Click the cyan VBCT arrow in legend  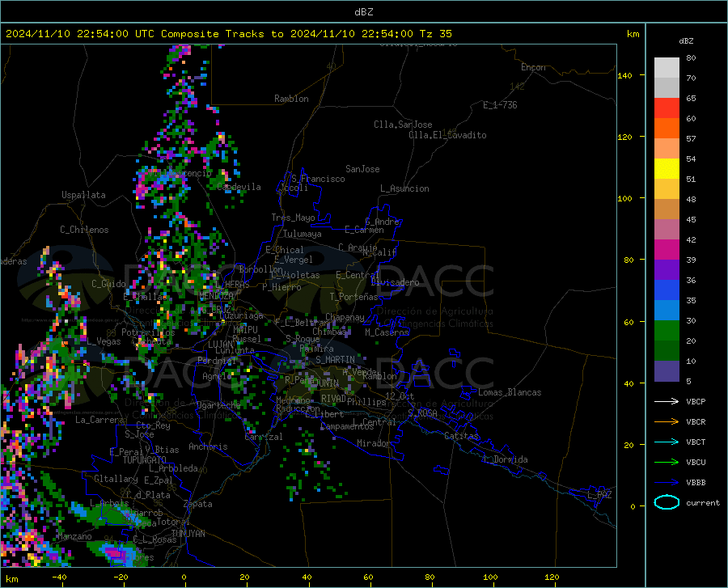pyautogui.click(x=667, y=442)
